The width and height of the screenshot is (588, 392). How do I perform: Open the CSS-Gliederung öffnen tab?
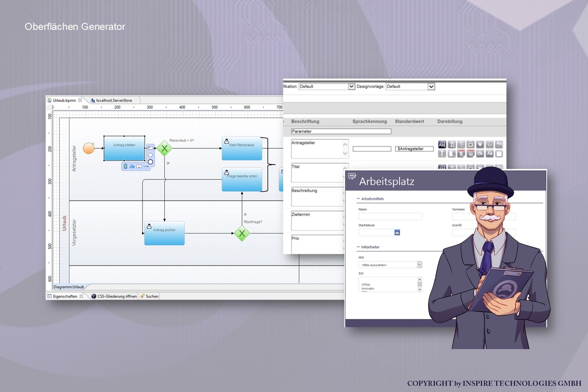click(x=114, y=296)
